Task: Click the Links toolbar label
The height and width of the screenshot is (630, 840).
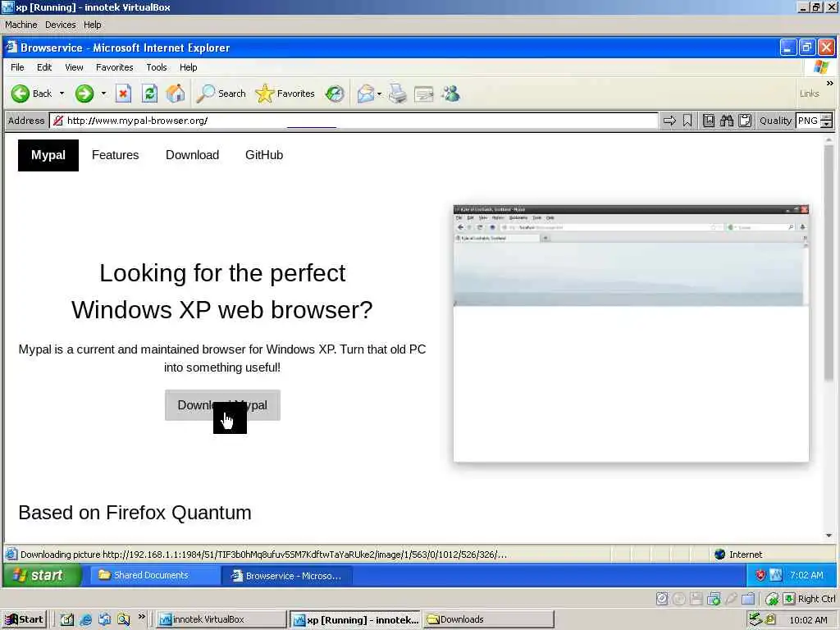Action: click(x=809, y=94)
